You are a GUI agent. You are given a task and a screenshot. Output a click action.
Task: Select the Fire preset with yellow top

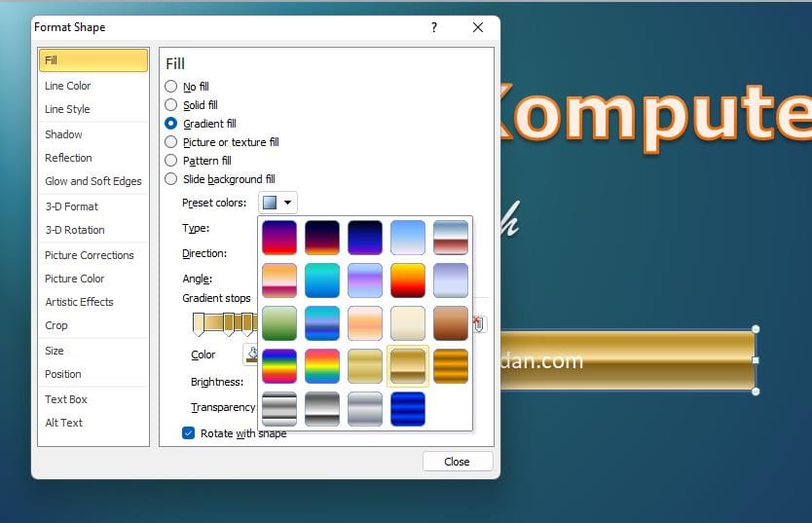(408, 280)
